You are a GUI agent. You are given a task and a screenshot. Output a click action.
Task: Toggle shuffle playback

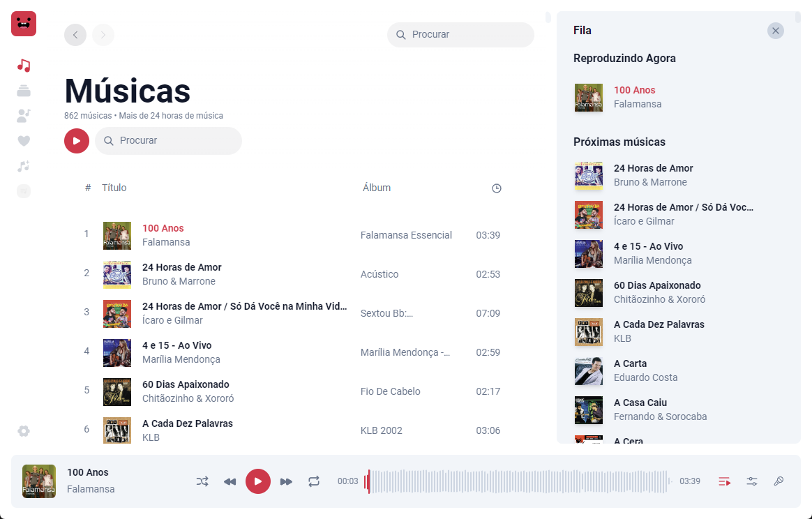click(202, 481)
